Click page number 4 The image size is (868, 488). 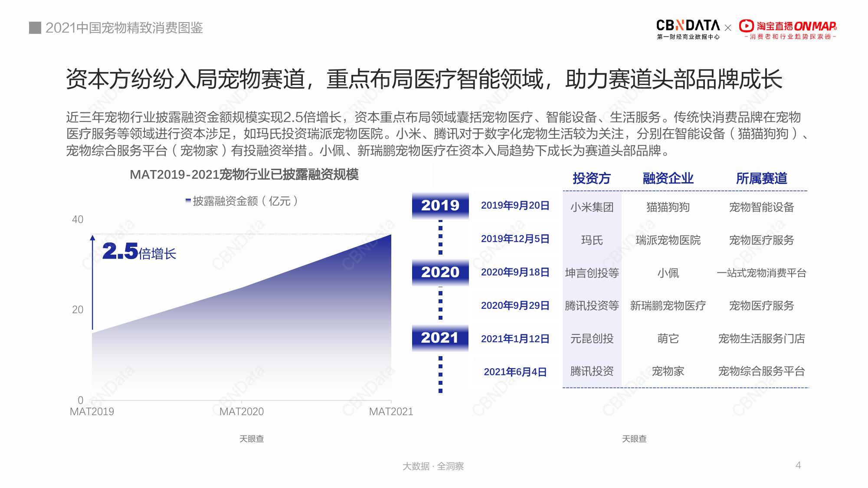[x=798, y=465]
